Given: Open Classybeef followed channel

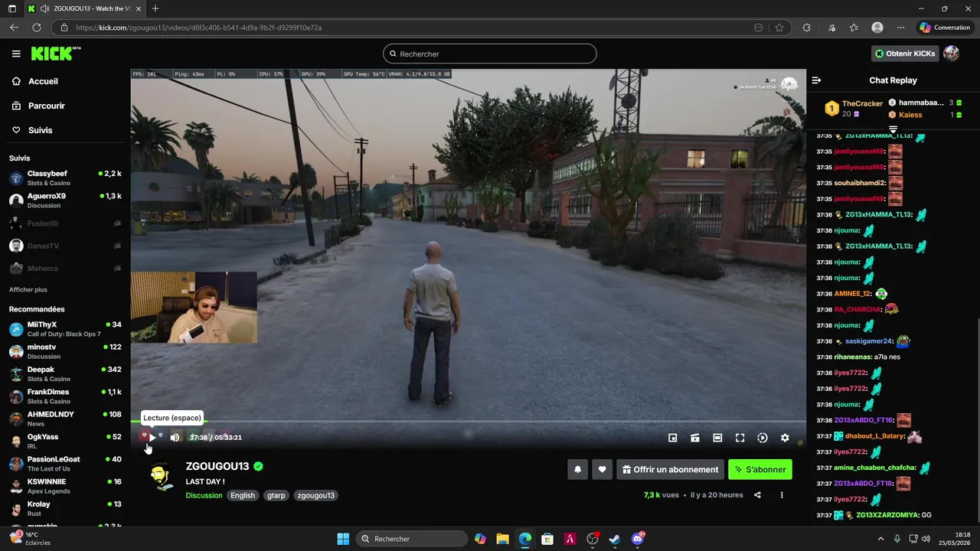Looking at the screenshot, I should tap(65, 178).
